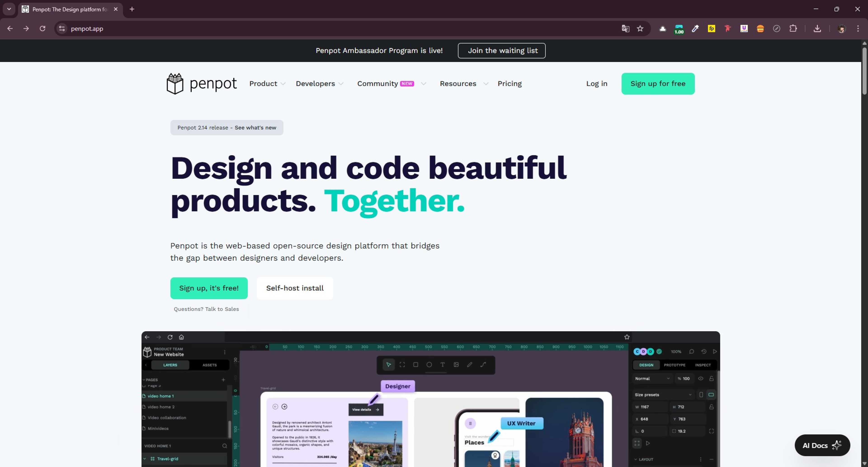The image size is (868, 467).
Task: Open the Chrome extensions puzzle icon
Action: (793, 29)
